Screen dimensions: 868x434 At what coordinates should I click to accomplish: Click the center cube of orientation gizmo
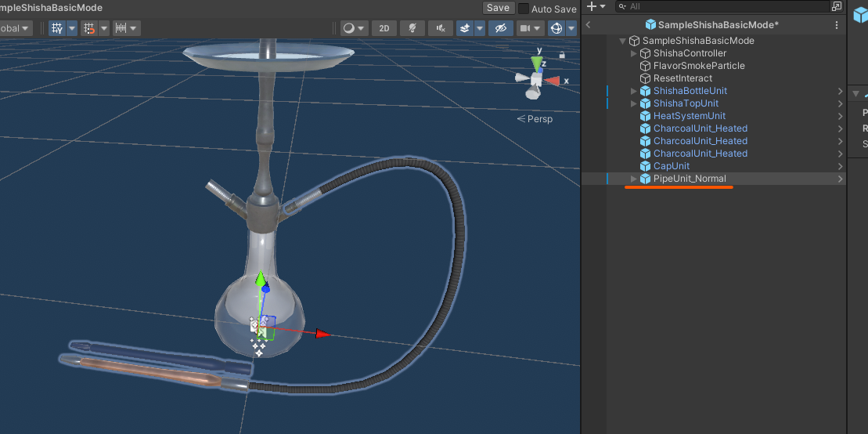536,80
